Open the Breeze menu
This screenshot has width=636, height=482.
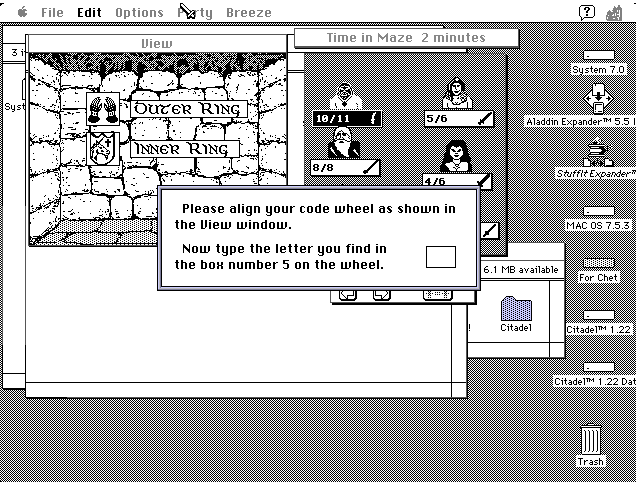pos(249,13)
